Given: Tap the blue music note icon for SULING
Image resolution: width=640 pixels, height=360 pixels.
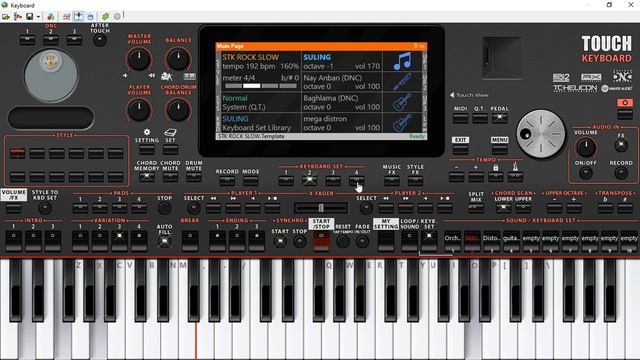Looking at the screenshot, I should pos(402,61).
